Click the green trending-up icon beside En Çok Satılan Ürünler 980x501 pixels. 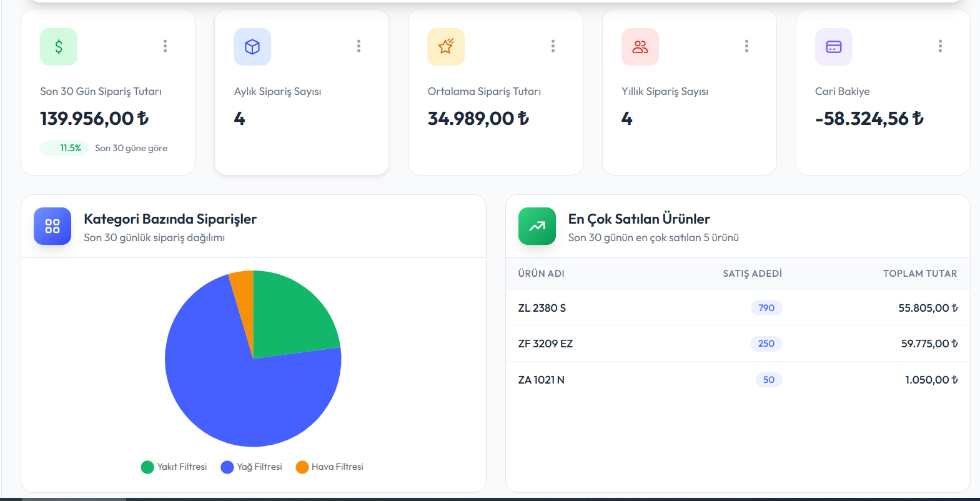point(537,226)
